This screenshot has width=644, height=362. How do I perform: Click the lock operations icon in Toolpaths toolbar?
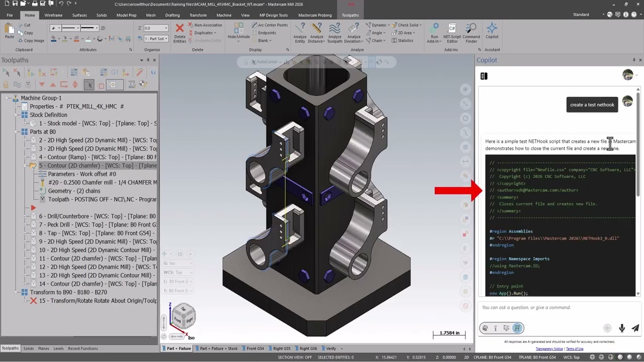(x=6, y=84)
